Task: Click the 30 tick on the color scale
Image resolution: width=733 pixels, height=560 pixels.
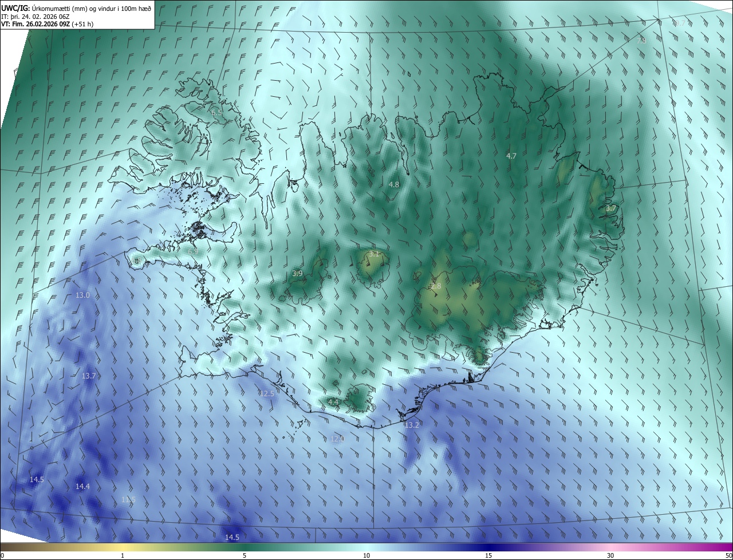Action: [x=610, y=555]
